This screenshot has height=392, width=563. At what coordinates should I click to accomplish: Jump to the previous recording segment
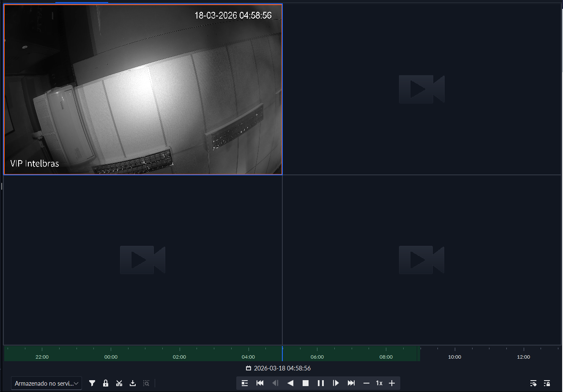point(260,383)
